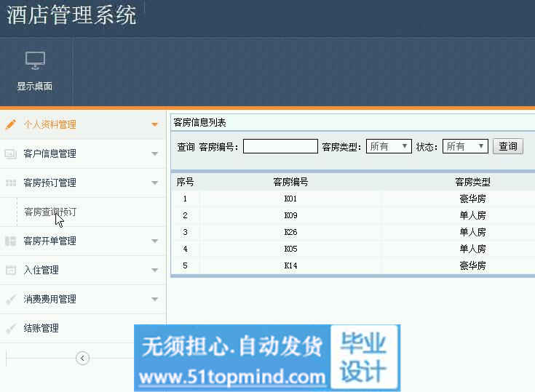Click the 客房信息列表 panel title
The image size is (535, 392).
tap(199, 123)
